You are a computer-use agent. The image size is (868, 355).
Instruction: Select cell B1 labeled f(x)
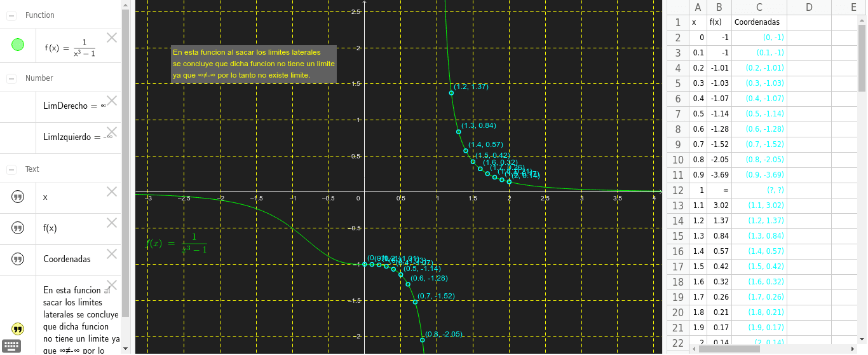[719, 22]
